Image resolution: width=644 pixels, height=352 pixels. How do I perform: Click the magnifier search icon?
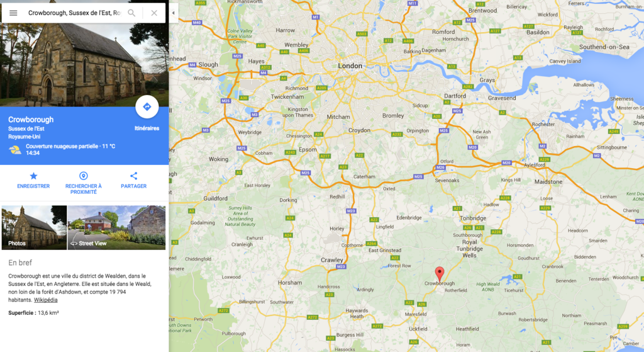point(131,13)
